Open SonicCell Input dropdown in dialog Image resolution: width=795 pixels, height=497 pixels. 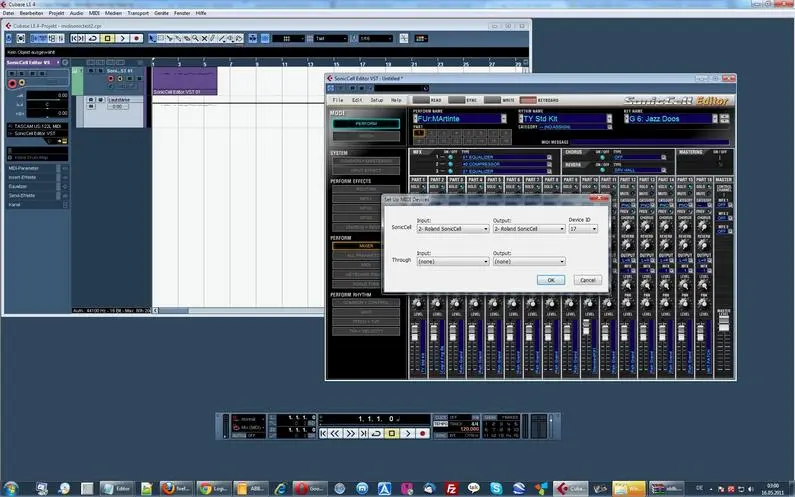point(453,229)
